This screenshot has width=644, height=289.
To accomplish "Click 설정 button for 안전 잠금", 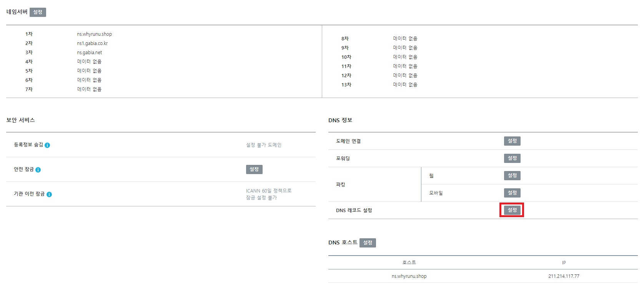I will 254,169.
